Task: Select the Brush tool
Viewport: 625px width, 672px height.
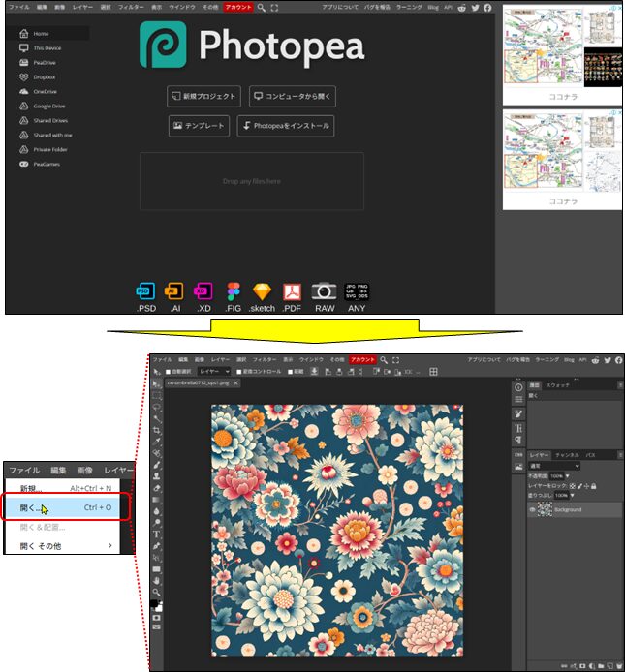Action: 156,465
